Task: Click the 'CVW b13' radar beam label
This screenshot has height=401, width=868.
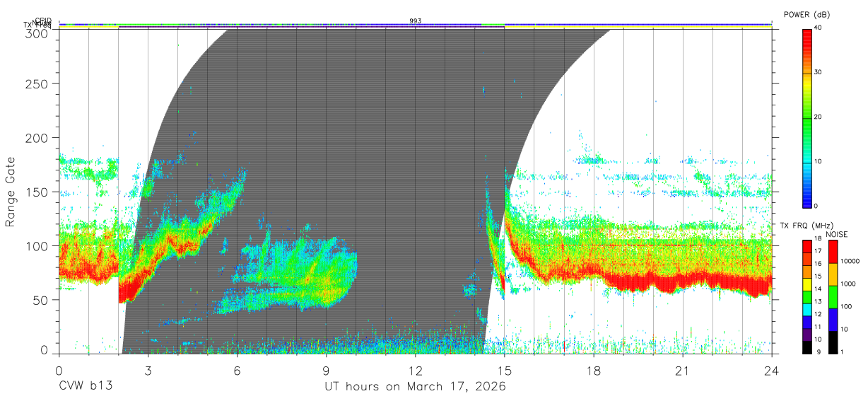Action: coord(85,387)
